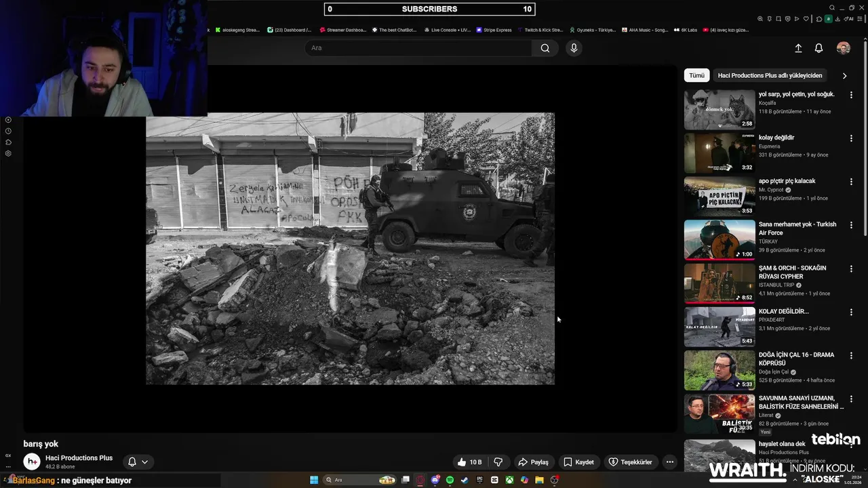Click the browser heart bookmark icon

[806, 19]
